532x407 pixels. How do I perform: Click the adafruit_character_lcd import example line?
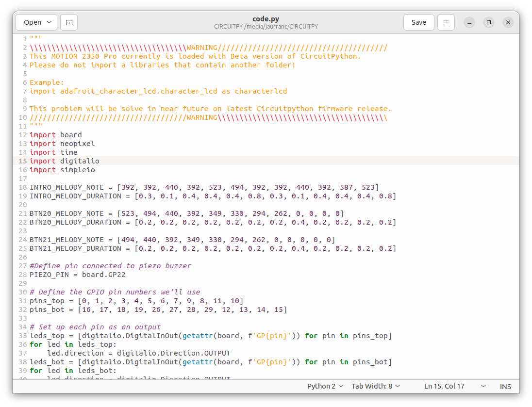tap(158, 92)
